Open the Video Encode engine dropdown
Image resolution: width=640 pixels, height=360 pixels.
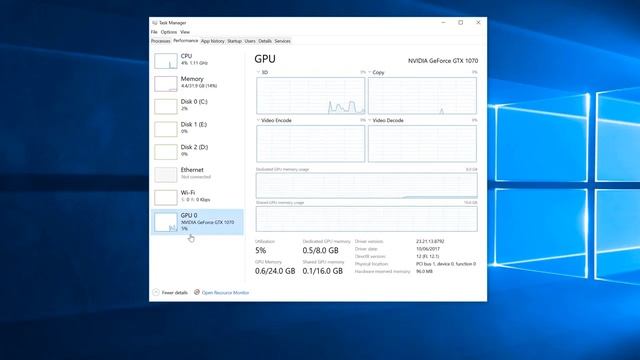point(258,120)
